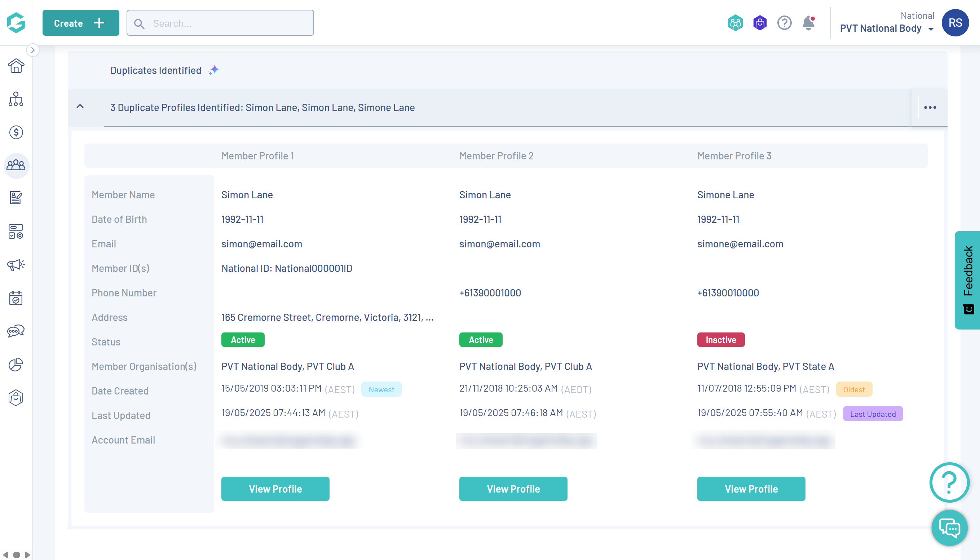Open the calendar events sidebar icon
Viewport: 980px width, 560px height.
[x=16, y=298]
